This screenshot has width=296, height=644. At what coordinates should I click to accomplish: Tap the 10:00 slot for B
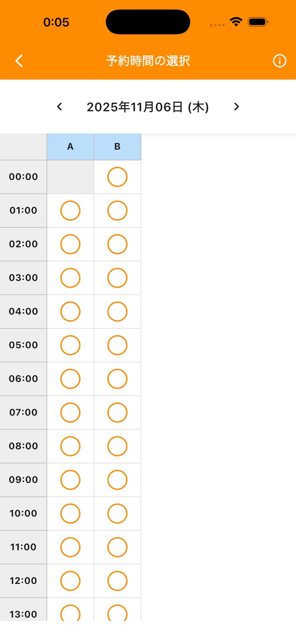pos(117,514)
